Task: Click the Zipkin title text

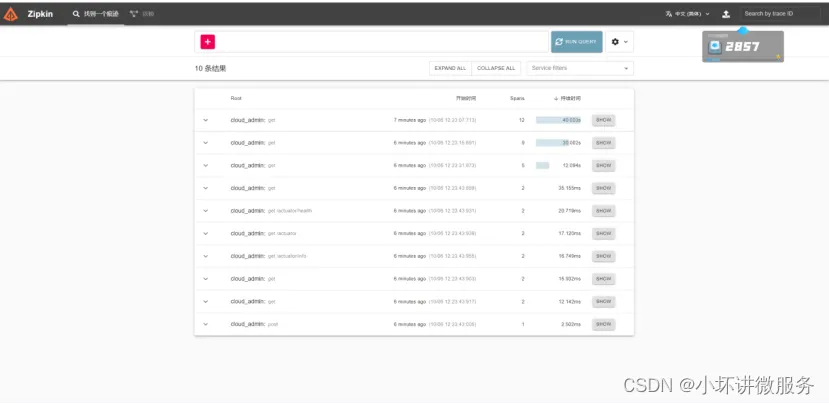Action: pyautogui.click(x=40, y=14)
